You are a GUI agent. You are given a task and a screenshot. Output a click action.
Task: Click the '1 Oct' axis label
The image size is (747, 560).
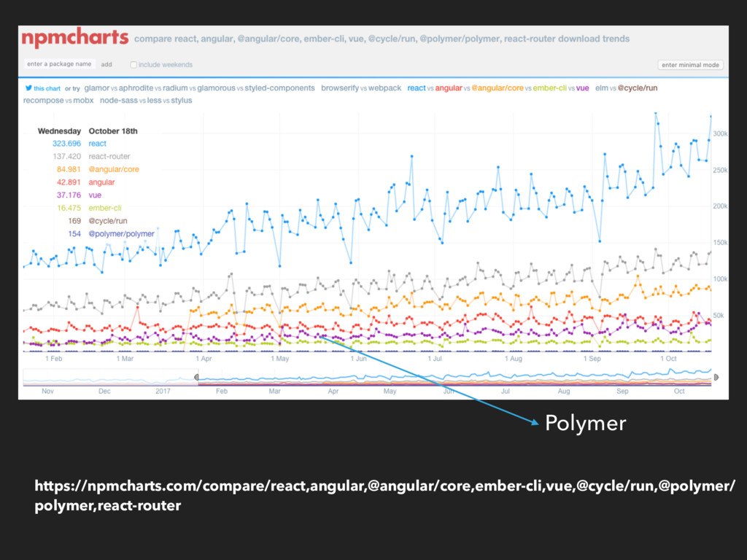click(668, 359)
